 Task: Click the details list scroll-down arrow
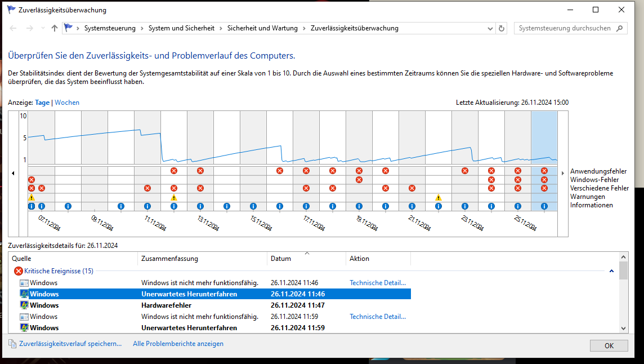tap(624, 328)
